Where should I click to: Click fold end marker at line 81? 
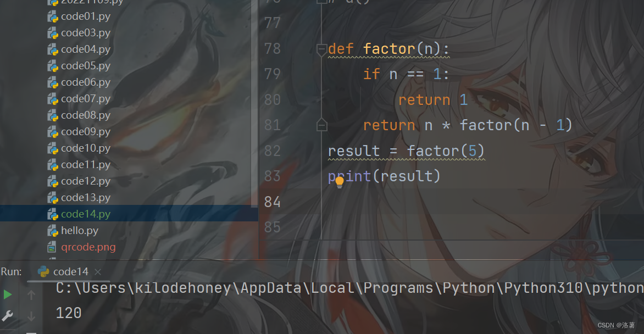click(x=321, y=125)
